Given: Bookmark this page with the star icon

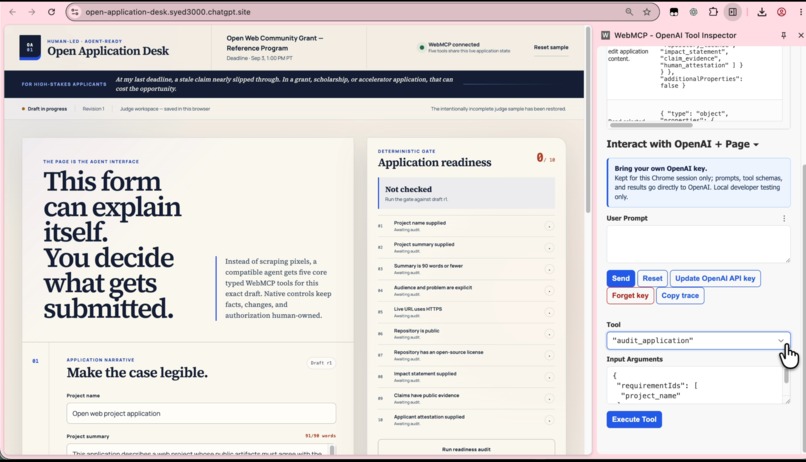Looking at the screenshot, I should click(647, 12).
